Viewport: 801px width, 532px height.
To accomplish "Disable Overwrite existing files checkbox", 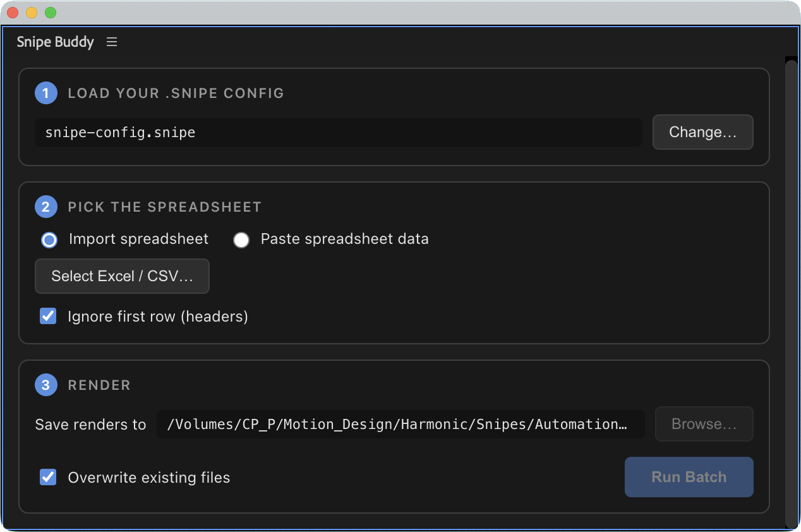I will click(x=48, y=477).
